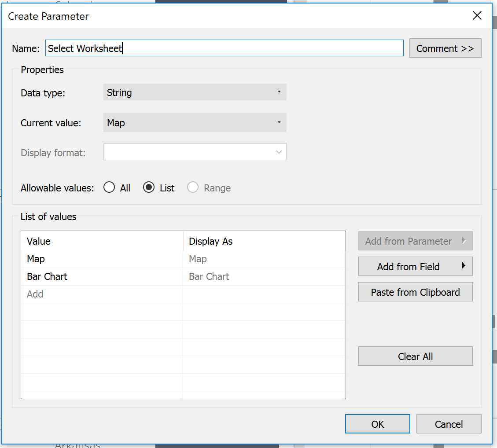The height and width of the screenshot is (448, 497).
Task: Confirm with the OK button
Action: pyautogui.click(x=378, y=424)
